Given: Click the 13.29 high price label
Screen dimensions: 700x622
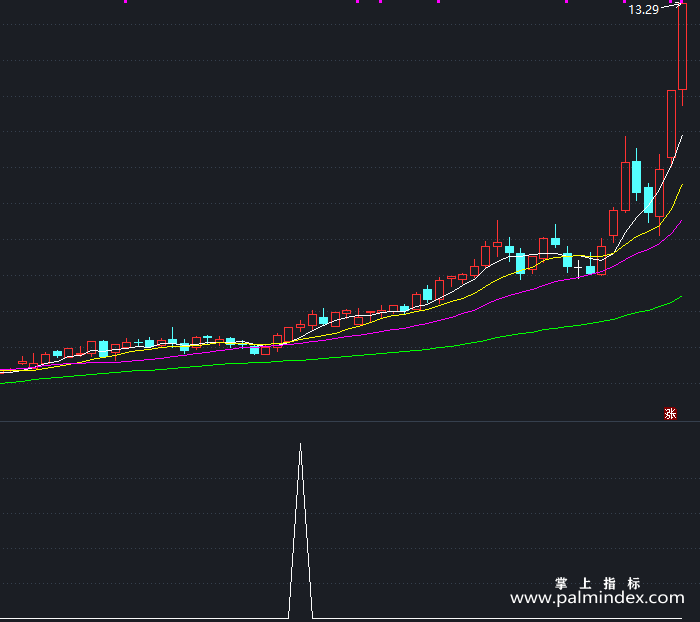Looking at the screenshot, I should pyautogui.click(x=643, y=10).
